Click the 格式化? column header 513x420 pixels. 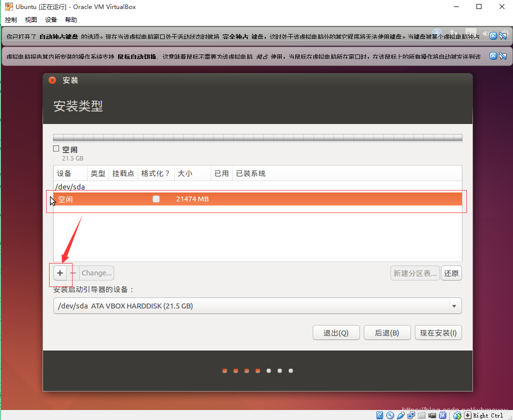coord(156,173)
